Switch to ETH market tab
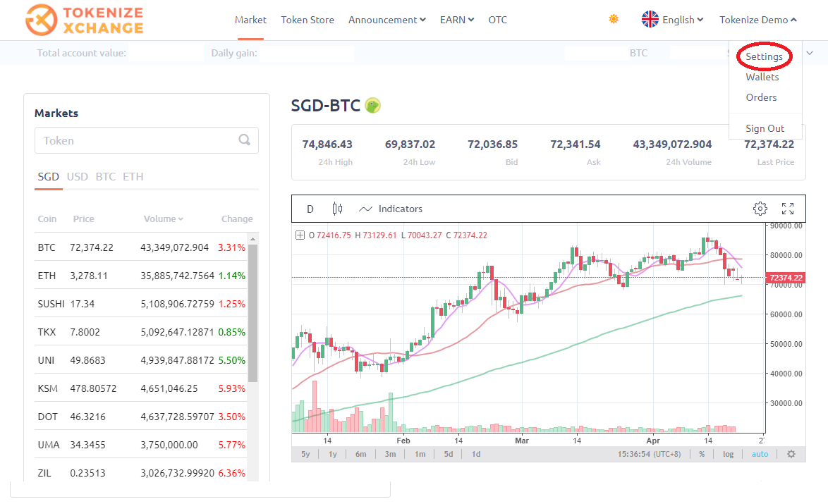This screenshot has width=828, height=504. (133, 177)
